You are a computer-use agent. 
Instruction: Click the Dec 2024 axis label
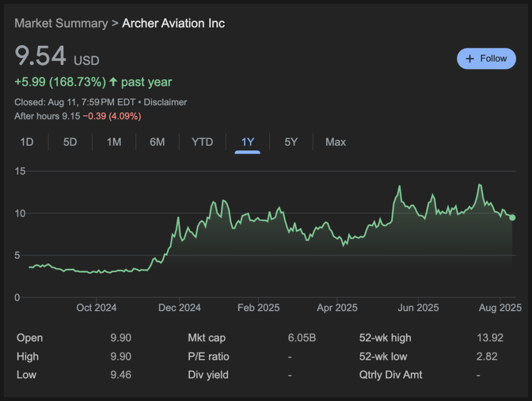pyautogui.click(x=180, y=308)
